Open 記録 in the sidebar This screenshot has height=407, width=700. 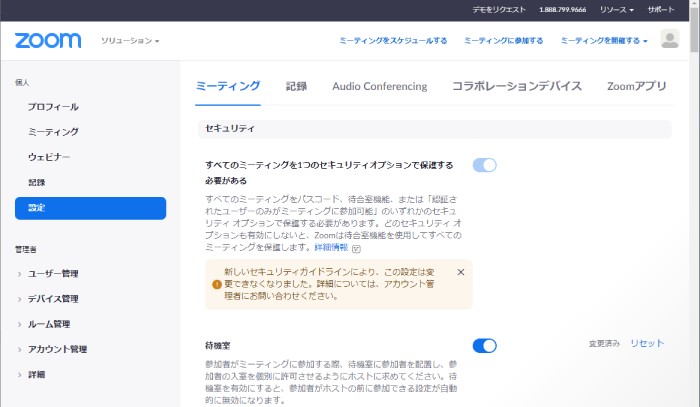[x=37, y=182]
